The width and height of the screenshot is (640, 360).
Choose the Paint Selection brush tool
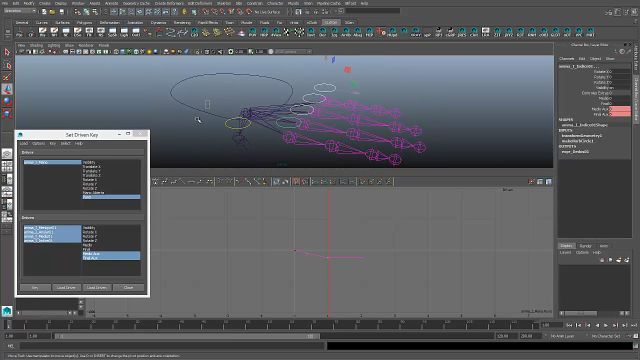point(7,77)
